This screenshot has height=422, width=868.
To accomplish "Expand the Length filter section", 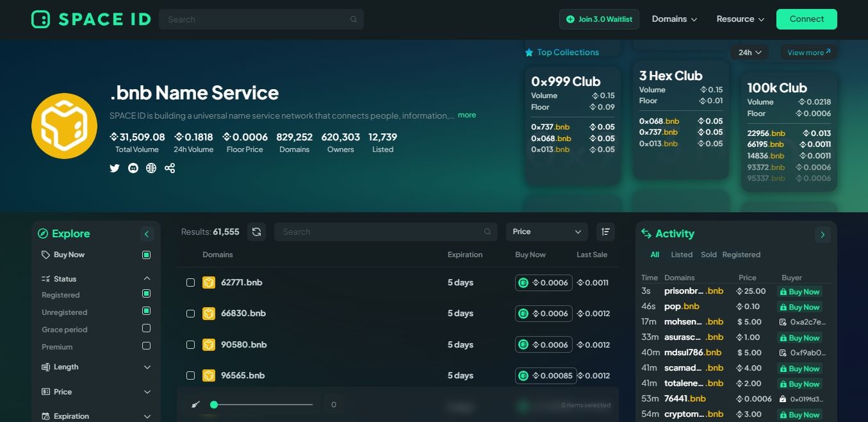I will (x=147, y=367).
